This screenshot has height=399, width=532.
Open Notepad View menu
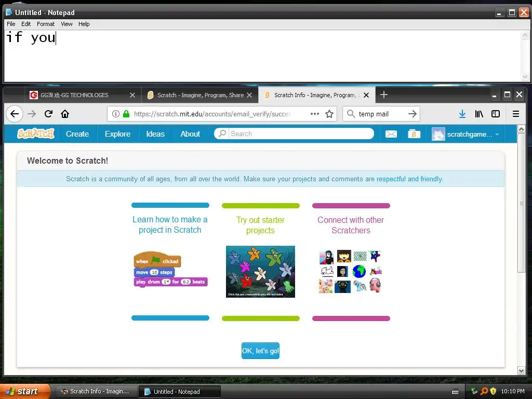click(66, 24)
